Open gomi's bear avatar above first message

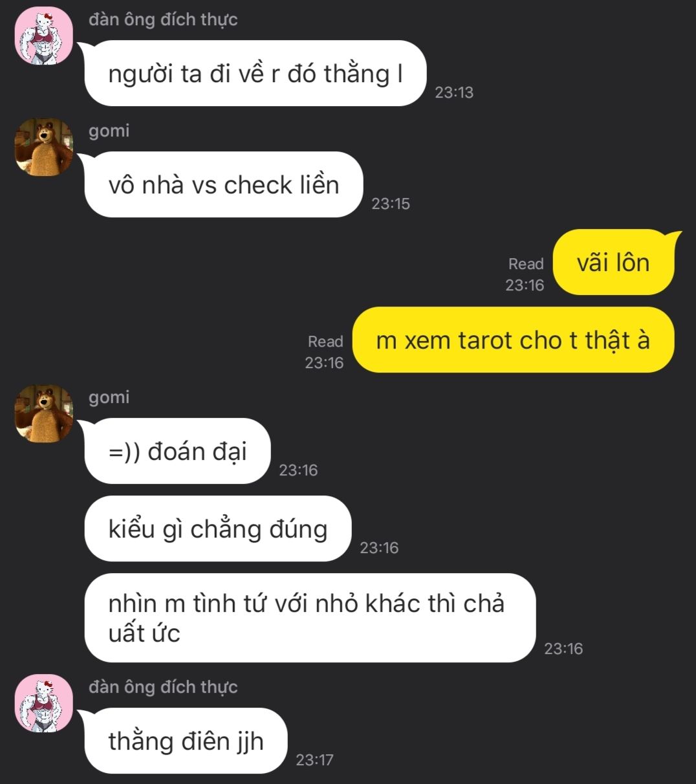[44, 147]
